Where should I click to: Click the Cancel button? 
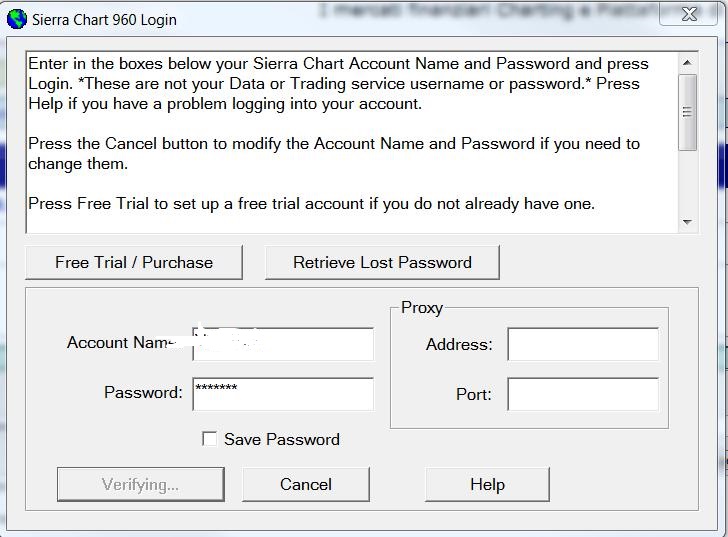click(x=306, y=485)
